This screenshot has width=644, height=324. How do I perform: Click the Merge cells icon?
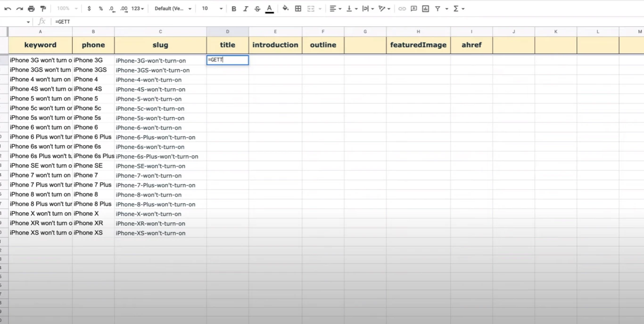pyautogui.click(x=311, y=8)
